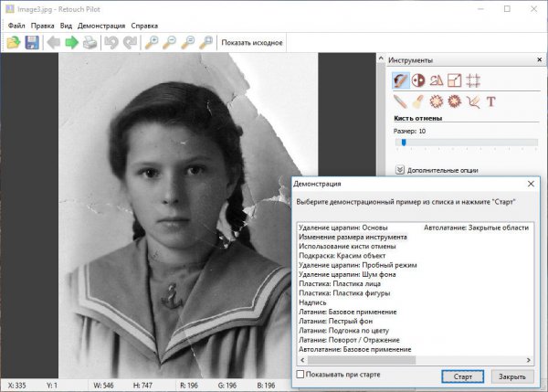
Task: Redo the action in the toolbar
Action: click(x=130, y=43)
